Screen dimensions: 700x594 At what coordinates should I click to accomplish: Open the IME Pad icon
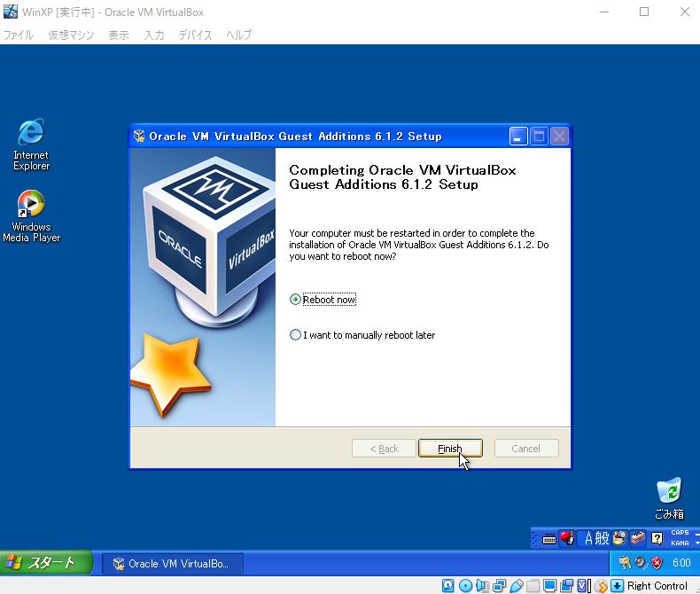click(x=619, y=538)
